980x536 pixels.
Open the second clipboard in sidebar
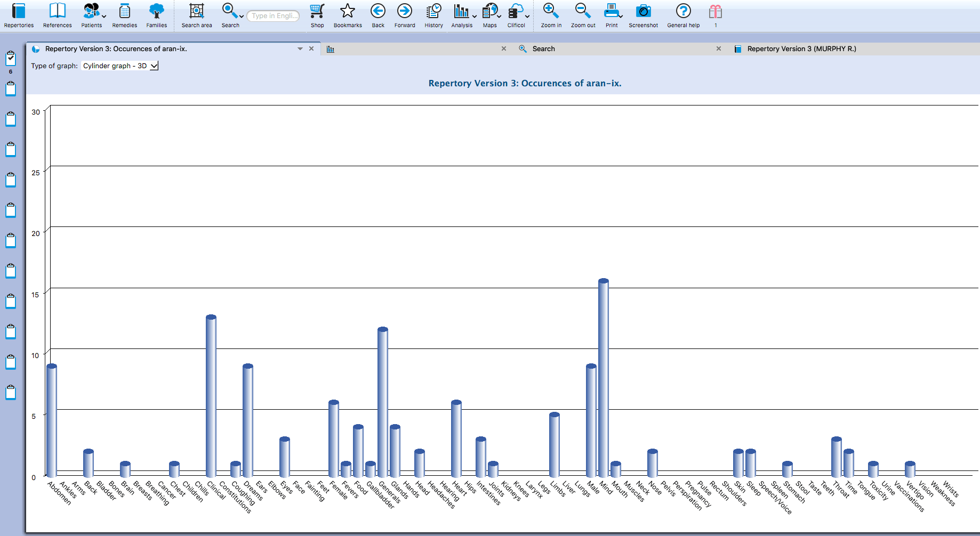pyautogui.click(x=11, y=88)
